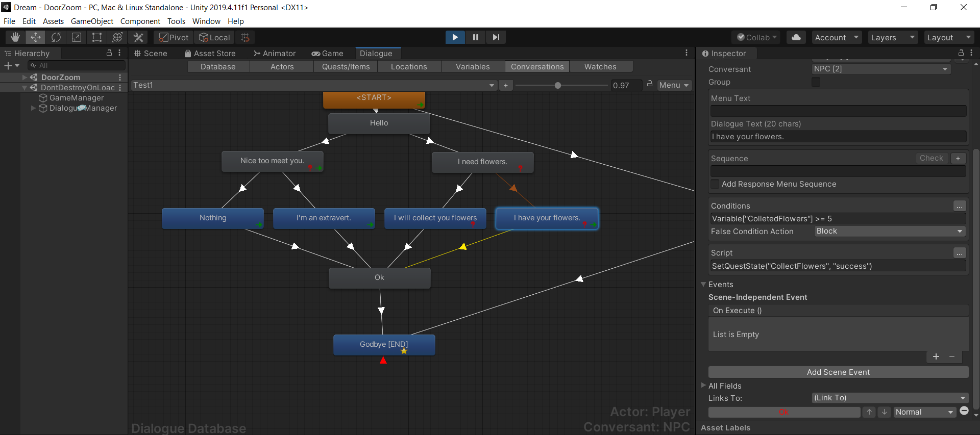Open the custom editor tools
The width and height of the screenshot is (980, 435).
coord(138,37)
